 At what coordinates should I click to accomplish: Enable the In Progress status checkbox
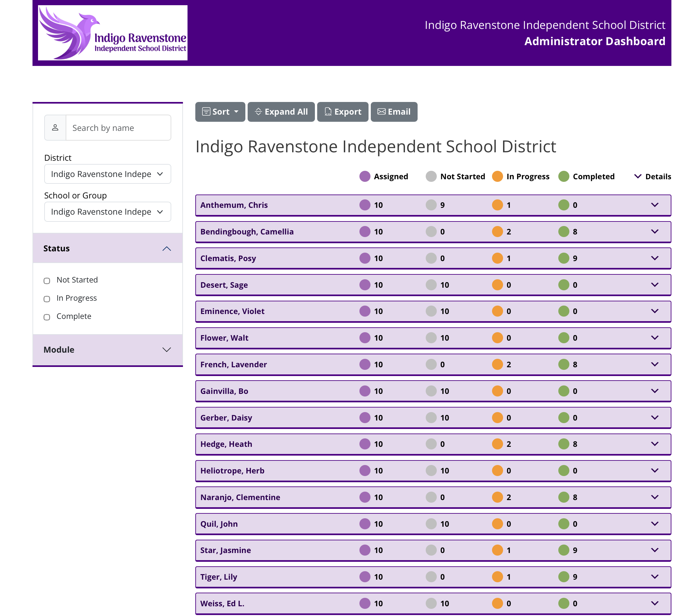click(x=47, y=299)
